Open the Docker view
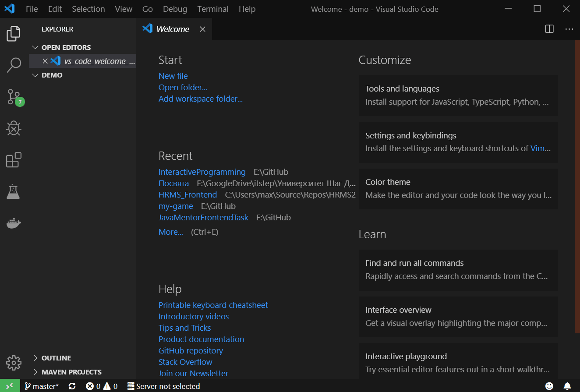This screenshot has width=580, height=392. (14, 223)
